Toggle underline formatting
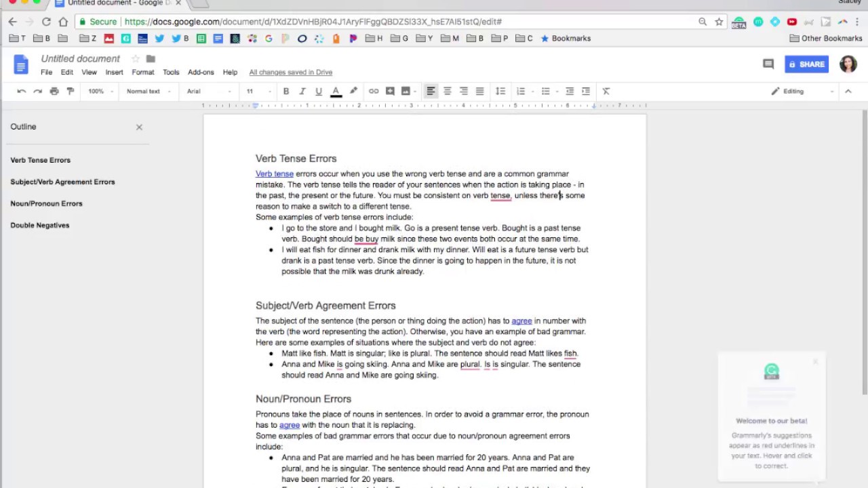The image size is (868, 488). 319,91
